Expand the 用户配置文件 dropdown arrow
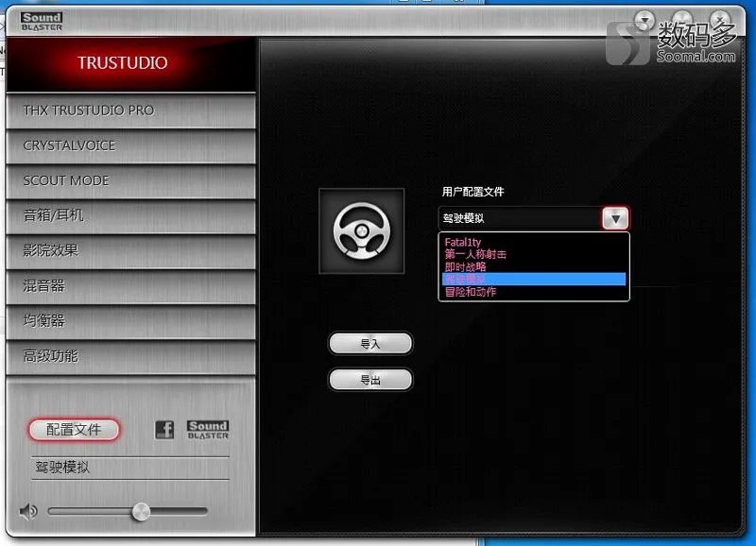 (x=615, y=218)
